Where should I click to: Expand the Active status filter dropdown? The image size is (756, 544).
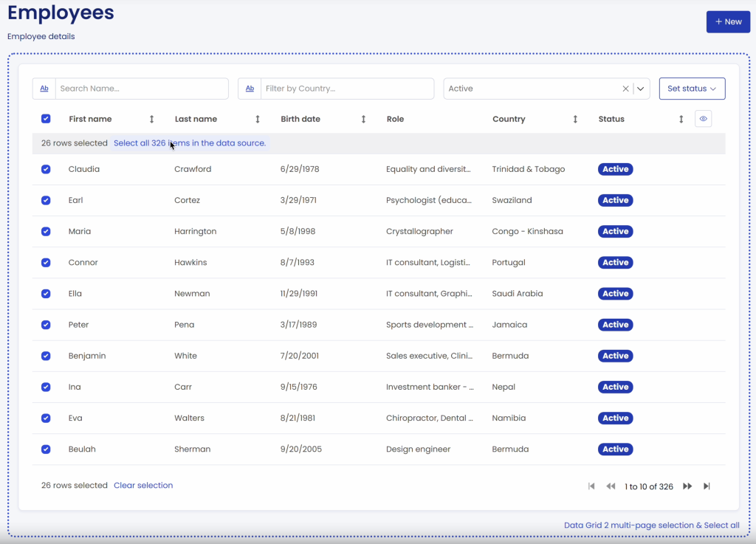[x=641, y=89]
